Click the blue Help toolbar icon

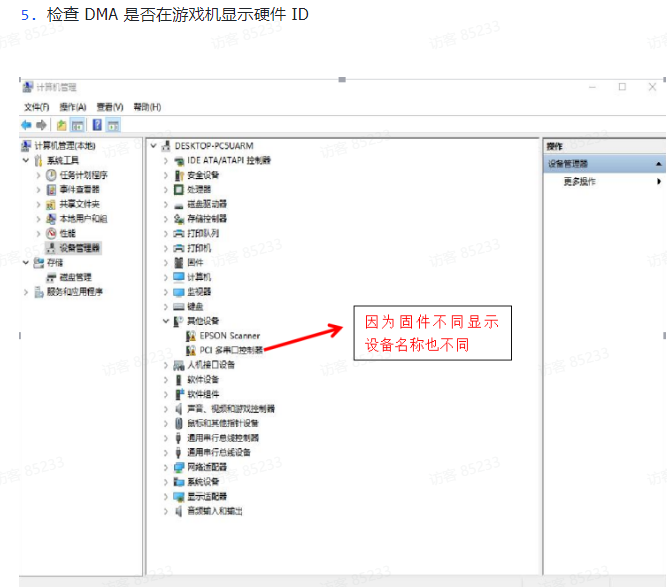97,125
